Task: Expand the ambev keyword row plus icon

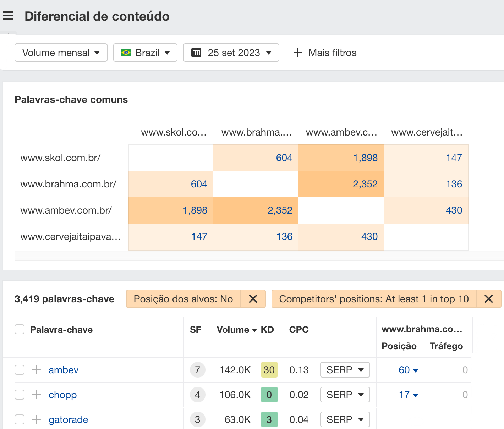Action: (x=37, y=370)
